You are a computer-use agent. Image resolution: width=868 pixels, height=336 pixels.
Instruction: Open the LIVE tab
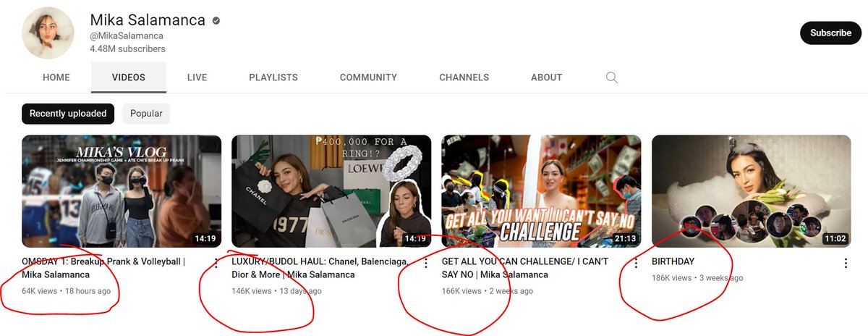[x=197, y=77]
